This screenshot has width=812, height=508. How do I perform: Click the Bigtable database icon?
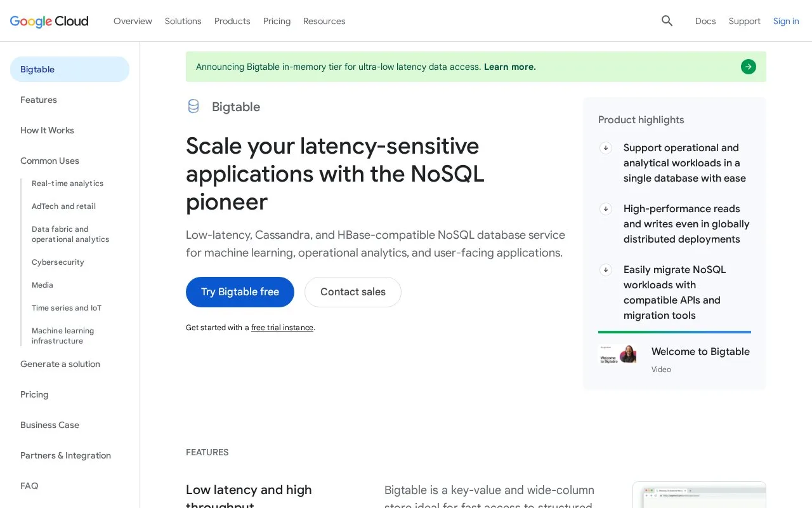point(193,106)
